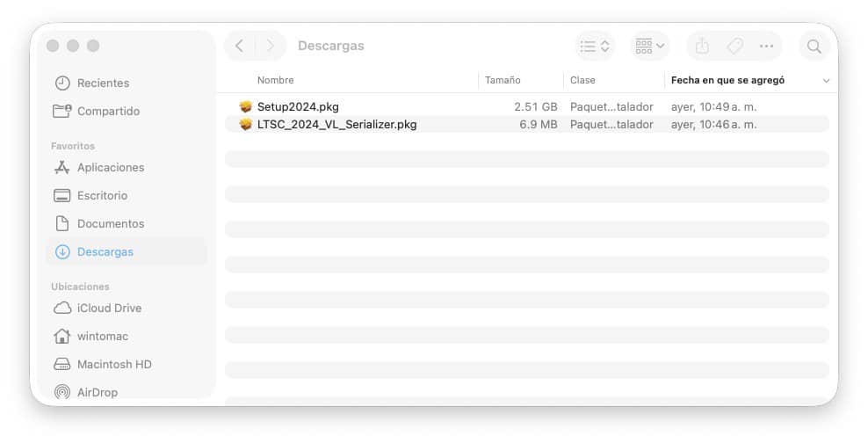Click the 2.51 GB size value
This screenshot has width=868, height=443.
pyautogui.click(x=535, y=106)
